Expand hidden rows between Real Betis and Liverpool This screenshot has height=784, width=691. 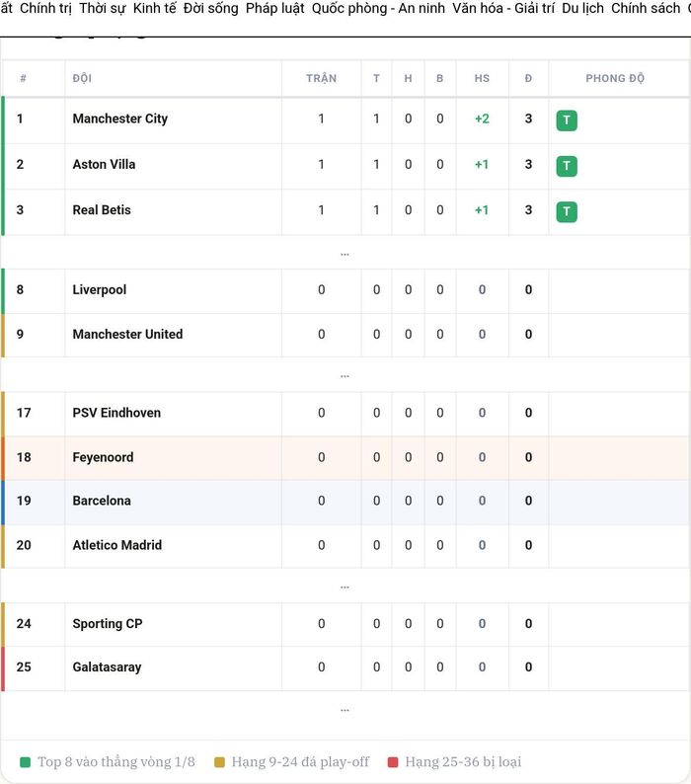345,254
